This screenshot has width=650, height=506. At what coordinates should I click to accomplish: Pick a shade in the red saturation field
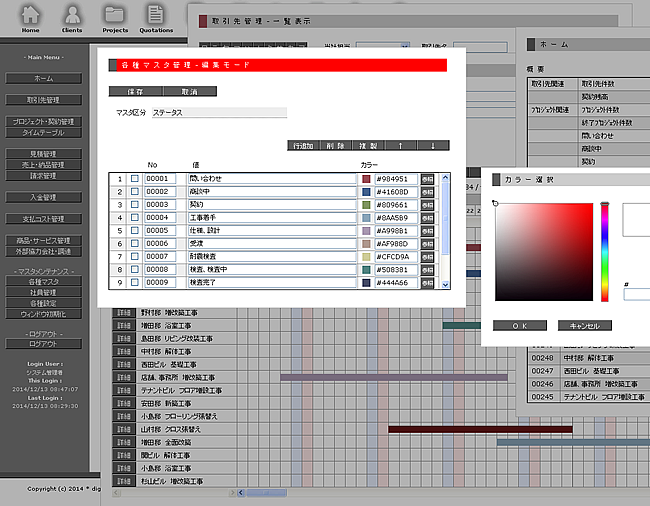click(544, 252)
